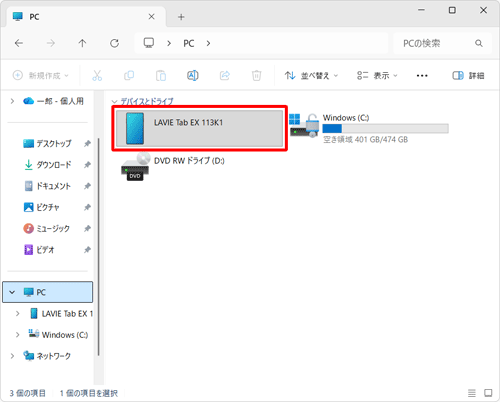Select the PC tab
The width and height of the screenshot is (500, 402).
[86, 17]
